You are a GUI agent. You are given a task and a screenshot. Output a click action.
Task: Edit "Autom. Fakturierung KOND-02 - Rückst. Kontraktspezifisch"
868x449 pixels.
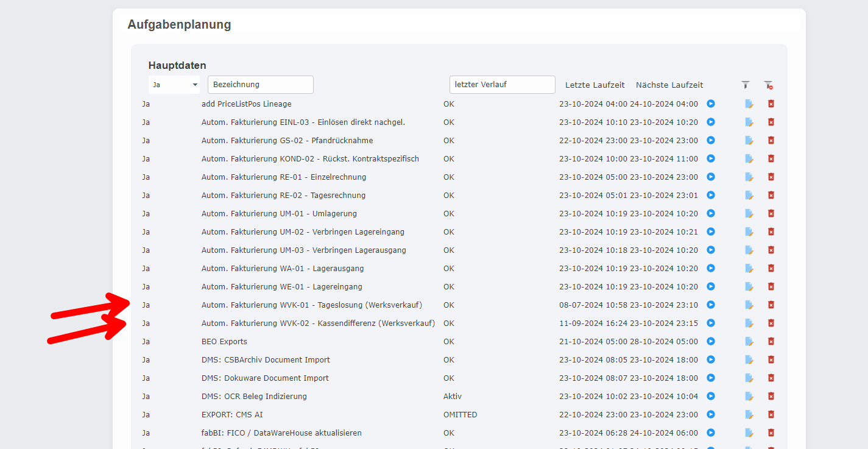(748, 158)
